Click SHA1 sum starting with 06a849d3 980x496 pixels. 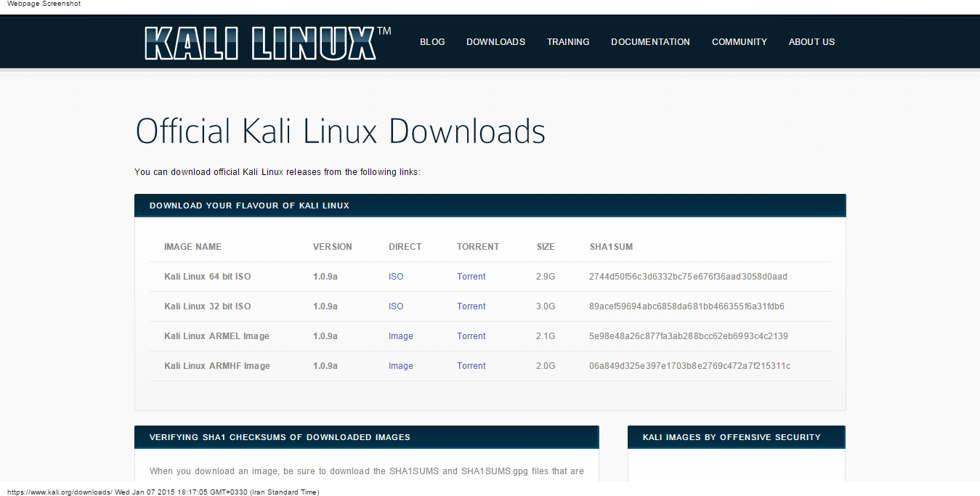pyautogui.click(x=690, y=366)
